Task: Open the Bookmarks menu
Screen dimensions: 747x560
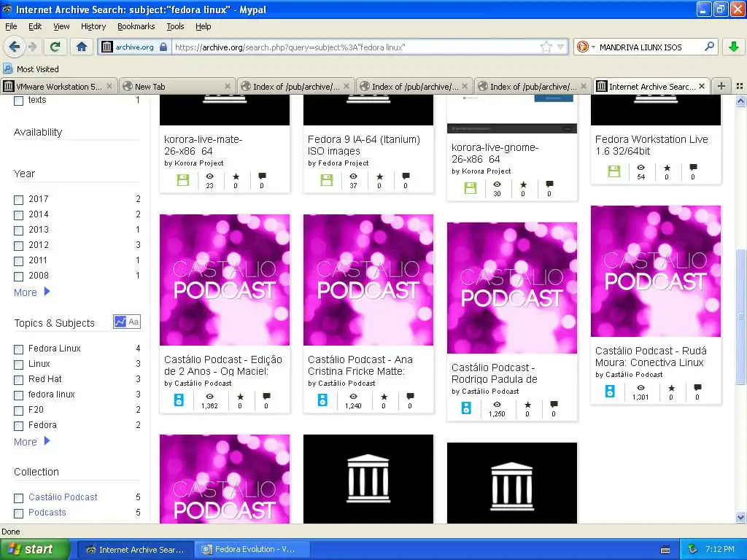Action: (x=136, y=26)
